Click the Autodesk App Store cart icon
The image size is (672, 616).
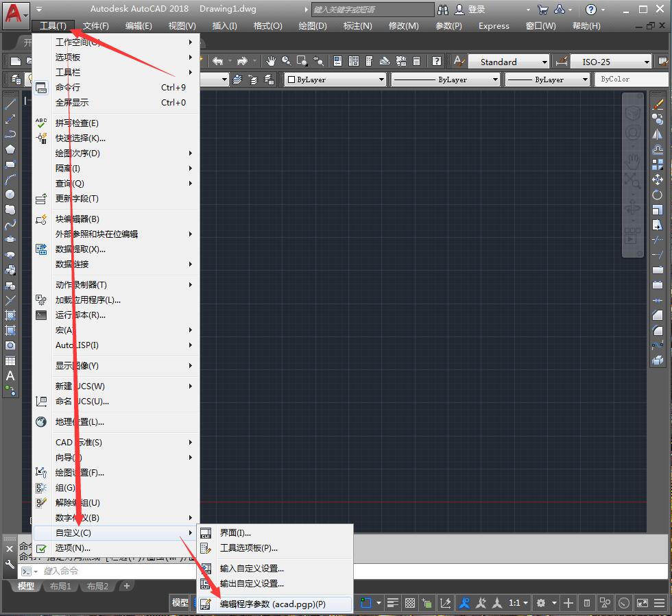coord(543,10)
